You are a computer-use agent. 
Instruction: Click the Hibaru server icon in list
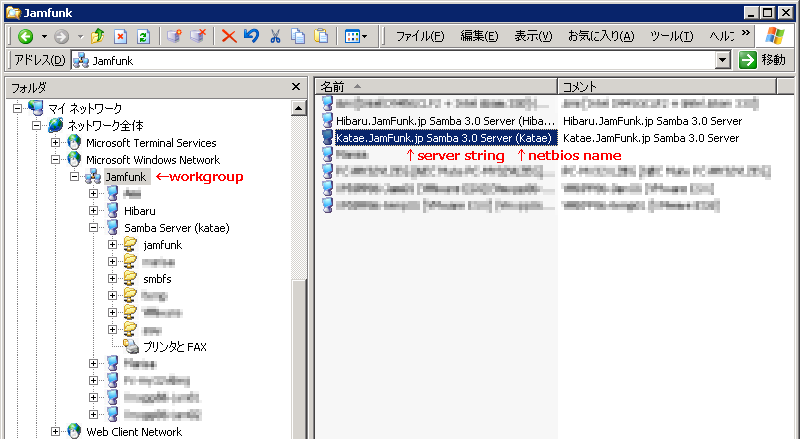tap(328, 120)
